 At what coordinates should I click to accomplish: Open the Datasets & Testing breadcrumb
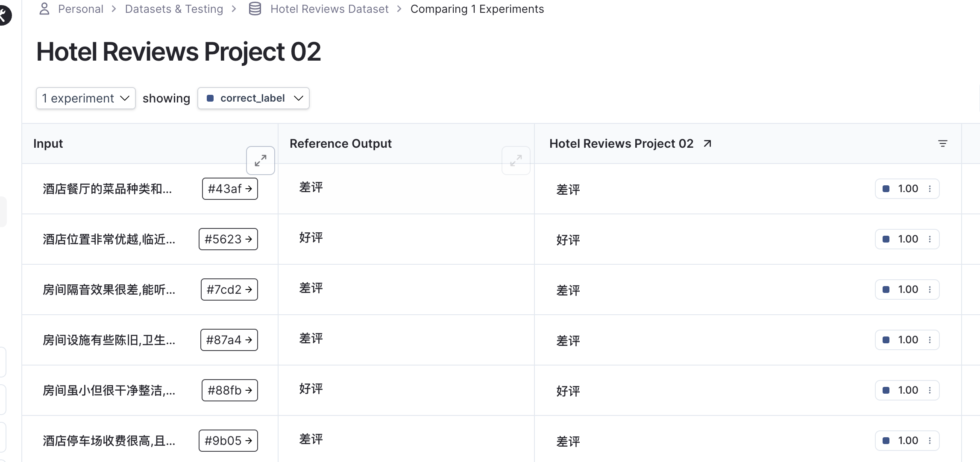[x=174, y=9]
